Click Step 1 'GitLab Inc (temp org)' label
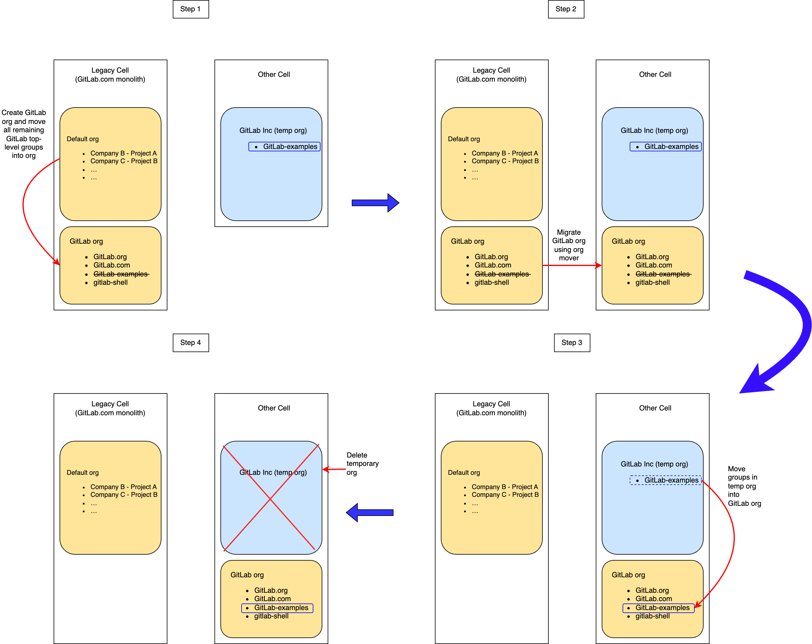Screen dimensions: 812x644 273,130
